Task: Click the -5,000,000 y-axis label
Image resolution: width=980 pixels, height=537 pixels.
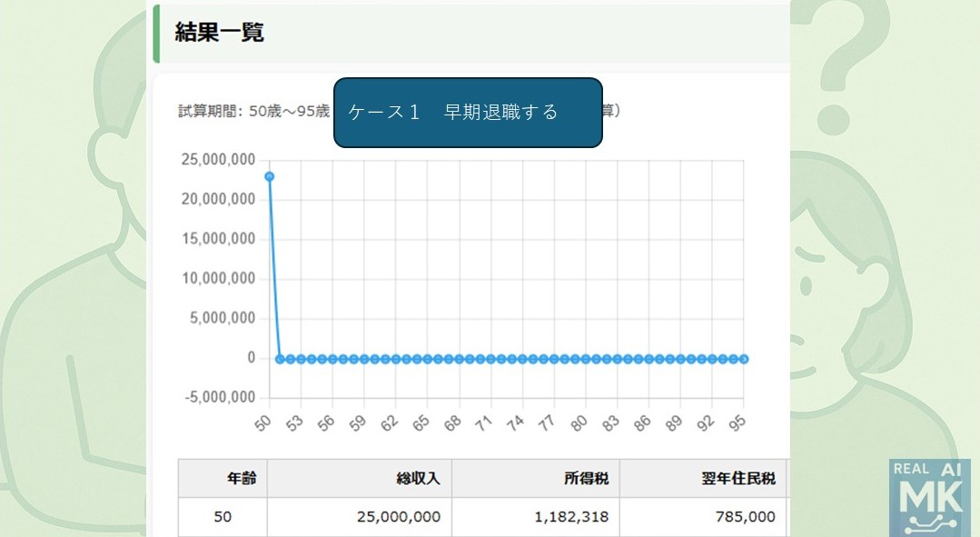Action: (x=218, y=398)
